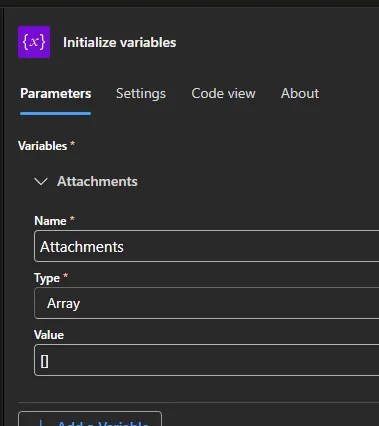
Task: Select the Initialize variables title
Action: click(x=120, y=42)
